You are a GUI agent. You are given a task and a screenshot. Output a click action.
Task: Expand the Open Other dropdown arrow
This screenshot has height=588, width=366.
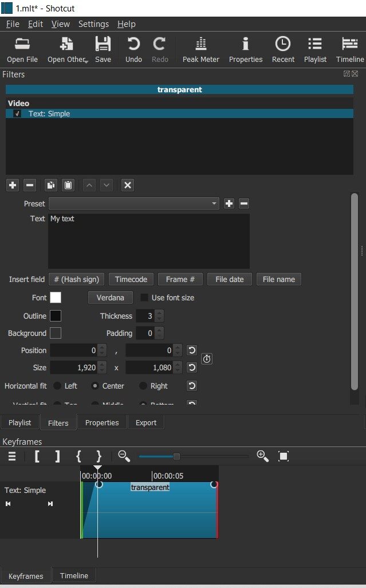pyautogui.click(x=86, y=61)
